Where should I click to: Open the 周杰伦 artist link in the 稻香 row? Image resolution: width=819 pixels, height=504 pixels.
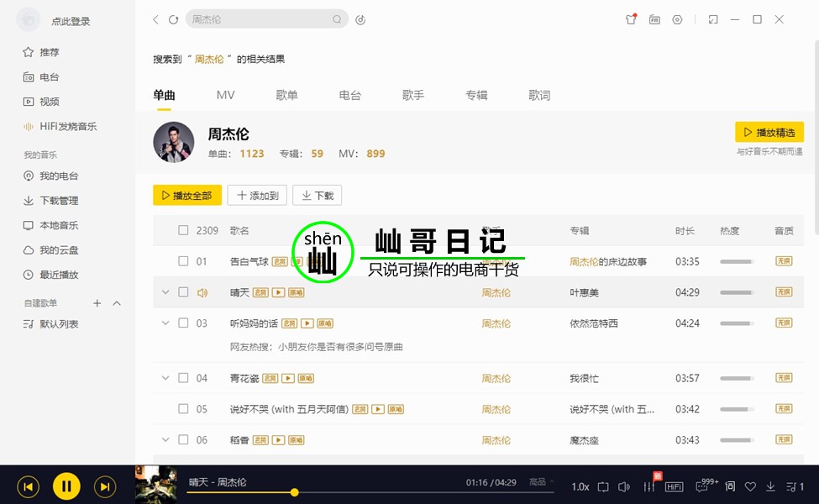point(496,440)
